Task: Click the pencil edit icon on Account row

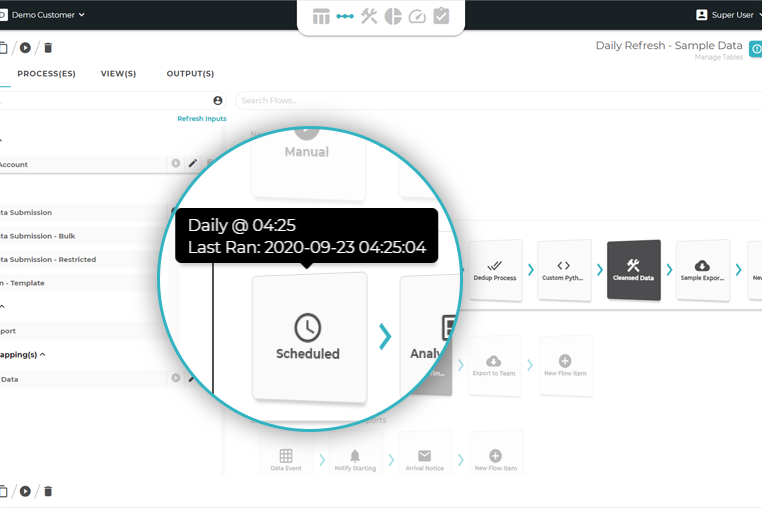Action: [x=193, y=163]
